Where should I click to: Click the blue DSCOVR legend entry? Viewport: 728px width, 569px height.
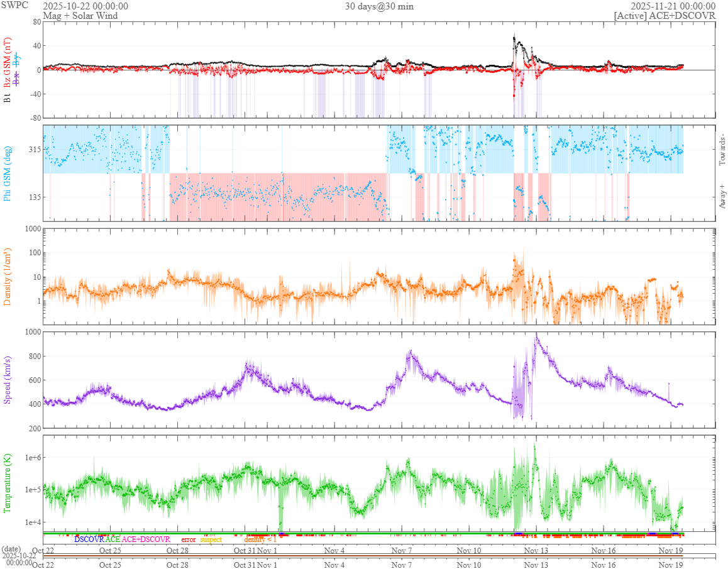coord(89,539)
